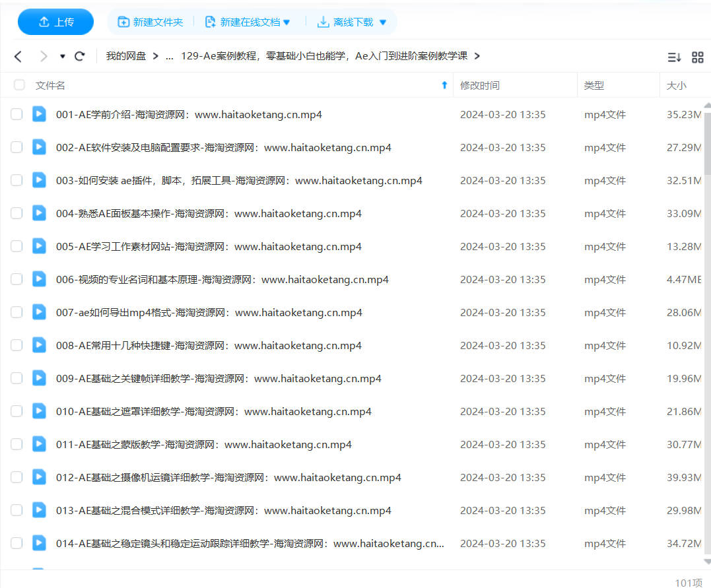Click the blue 上传 upload button

pos(55,22)
